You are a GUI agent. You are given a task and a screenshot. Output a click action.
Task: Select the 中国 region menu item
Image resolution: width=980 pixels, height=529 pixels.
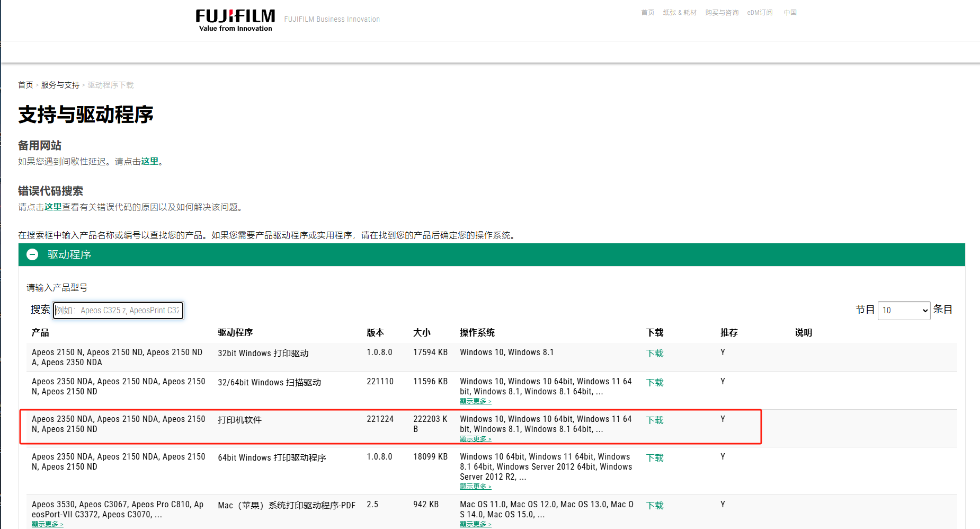coord(790,13)
